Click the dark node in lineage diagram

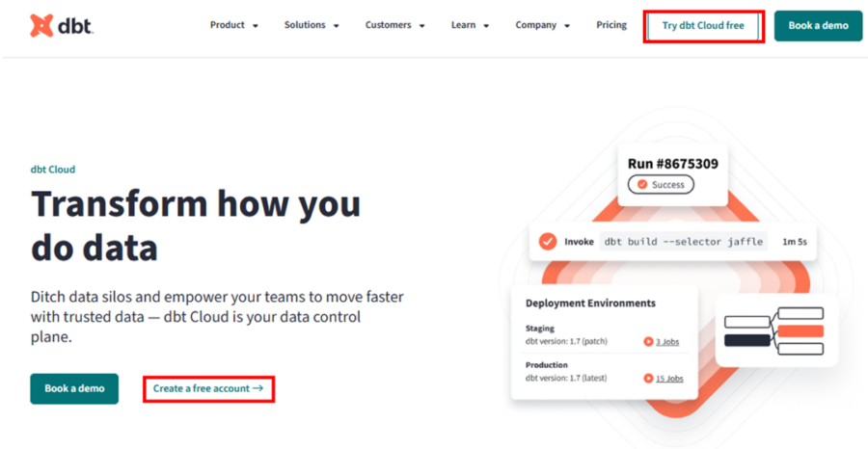tap(746, 340)
